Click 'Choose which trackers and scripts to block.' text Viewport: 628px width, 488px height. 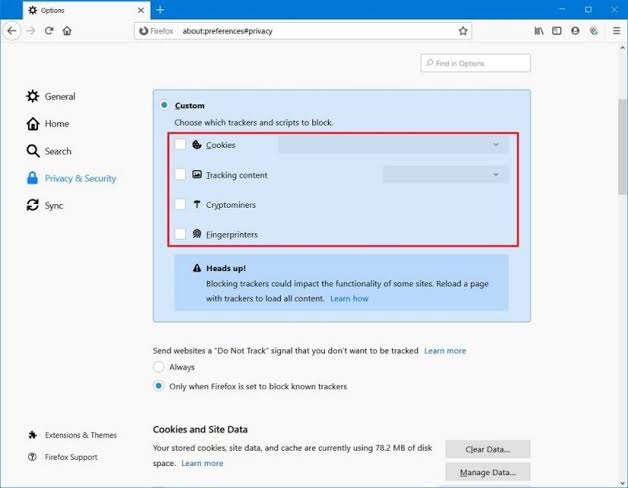tap(254, 123)
